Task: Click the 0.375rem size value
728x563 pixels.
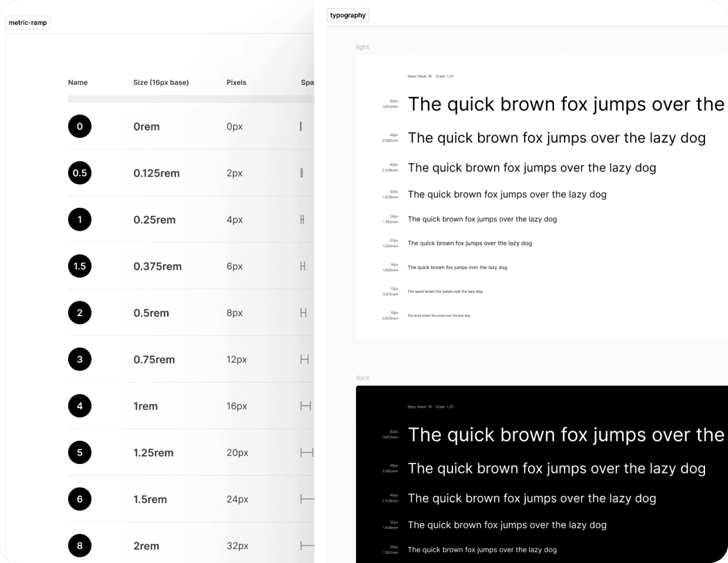Action: tap(158, 266)
